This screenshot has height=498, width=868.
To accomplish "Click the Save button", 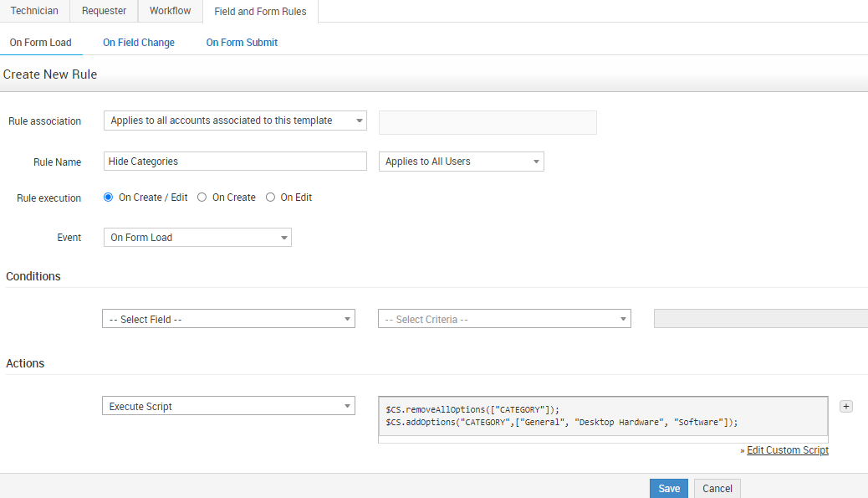I will 668,489.
